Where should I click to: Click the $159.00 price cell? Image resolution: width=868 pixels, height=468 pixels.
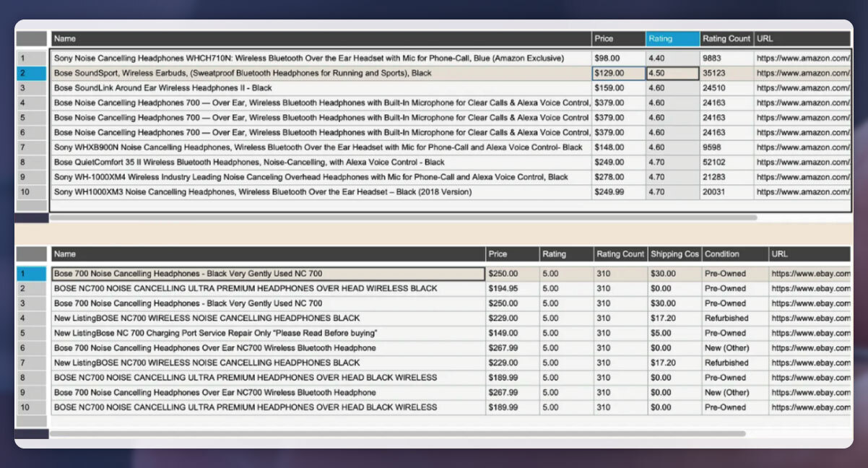618,88
